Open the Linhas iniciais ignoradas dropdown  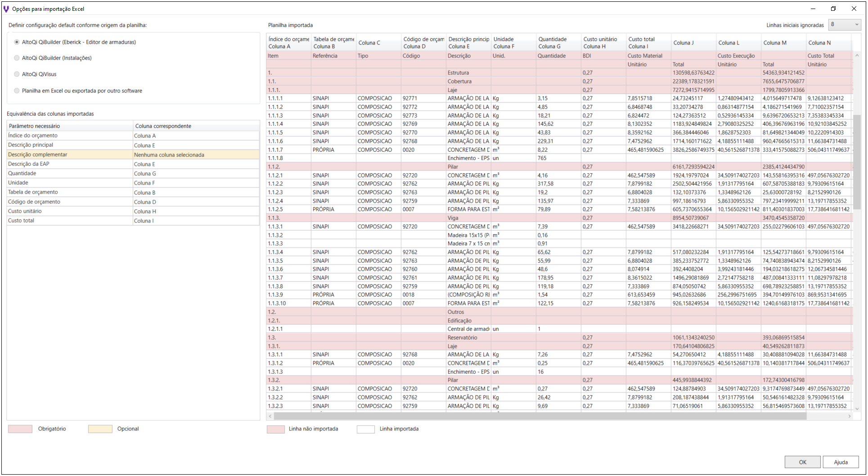click(x=844, y=25)
